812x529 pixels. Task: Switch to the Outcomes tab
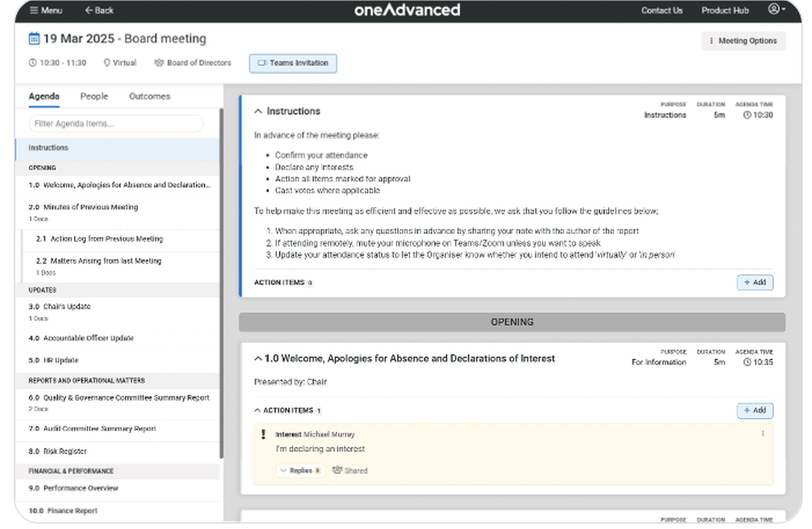pos(149,96)
